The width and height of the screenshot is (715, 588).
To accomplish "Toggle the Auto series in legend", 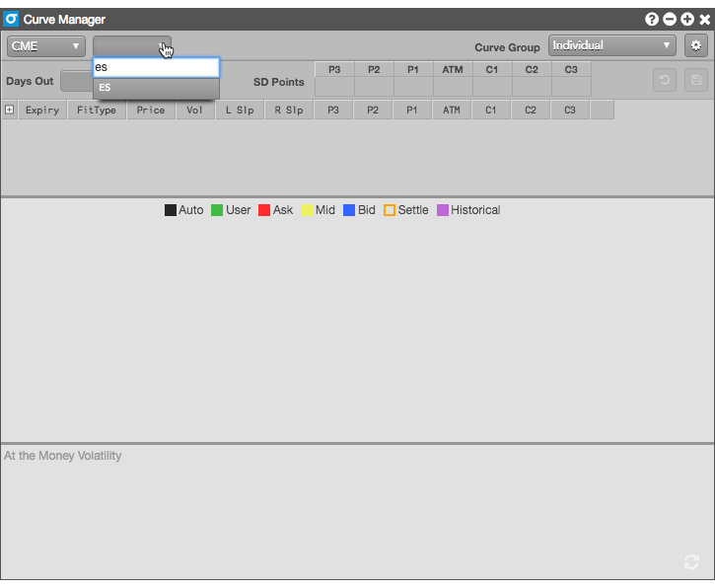I will point(184,210).
